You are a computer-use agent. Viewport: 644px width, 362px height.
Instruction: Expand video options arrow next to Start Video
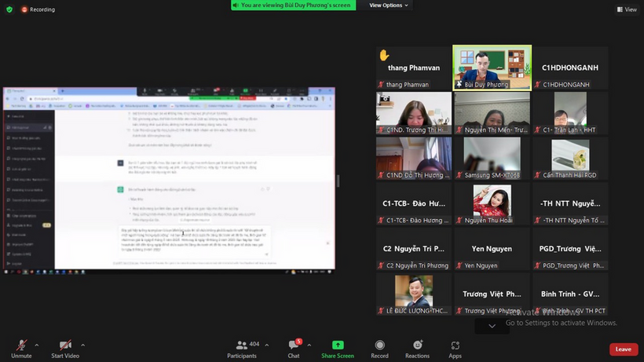coord(82,345)
